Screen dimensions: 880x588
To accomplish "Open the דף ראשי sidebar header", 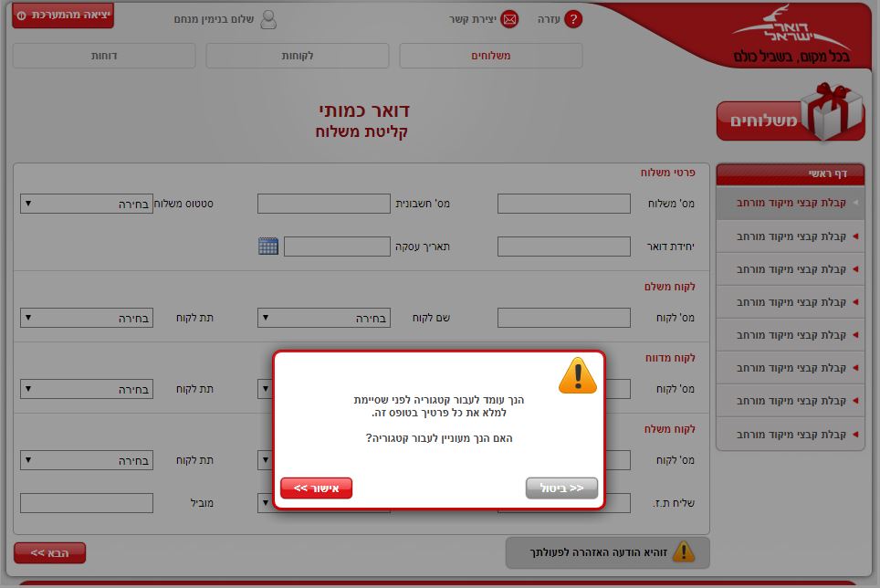I will click(791, 173).
